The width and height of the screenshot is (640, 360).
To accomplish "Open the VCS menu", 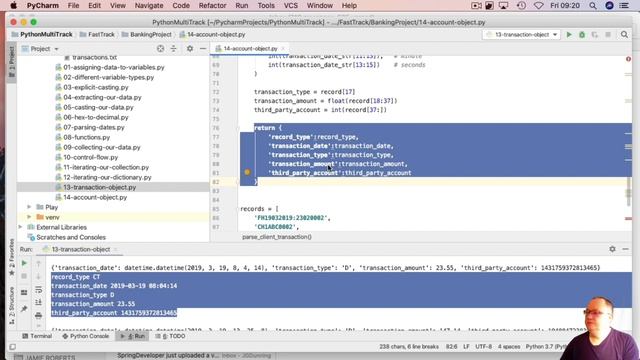I will coord(291,6).
